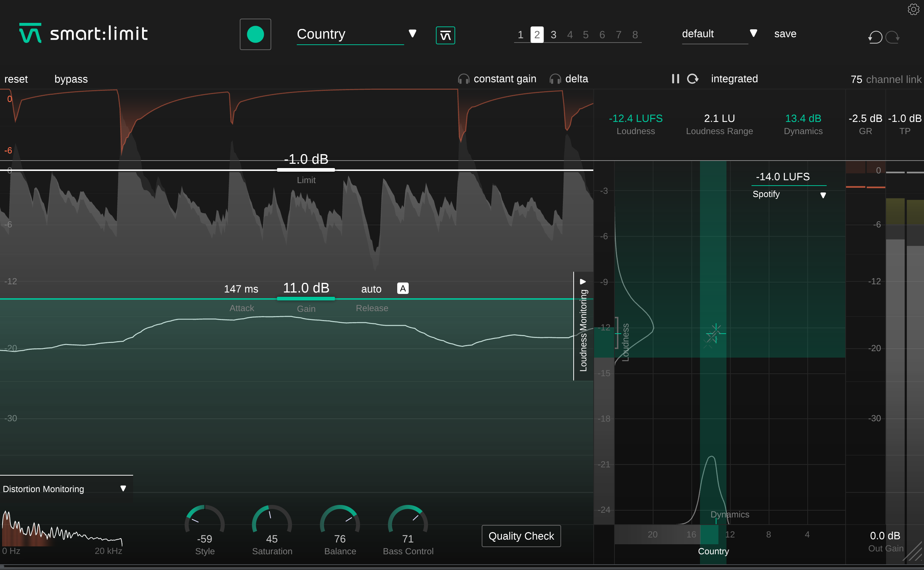
Task: Select state slot 1
Action: point(520,35)
